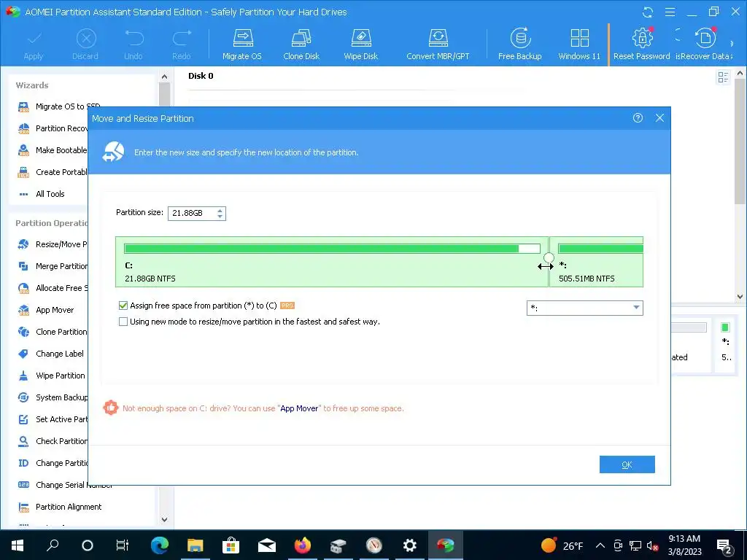Click the Undo toolbar icon

tap(133, 44)
